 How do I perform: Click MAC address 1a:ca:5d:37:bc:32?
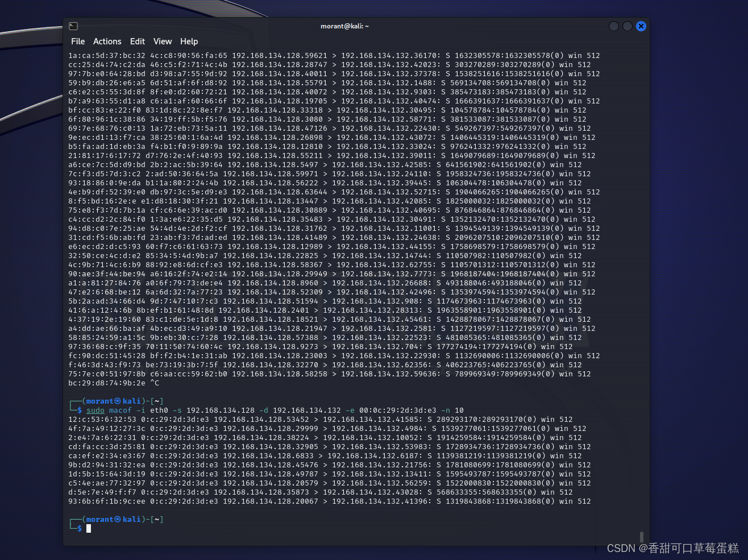107,56
